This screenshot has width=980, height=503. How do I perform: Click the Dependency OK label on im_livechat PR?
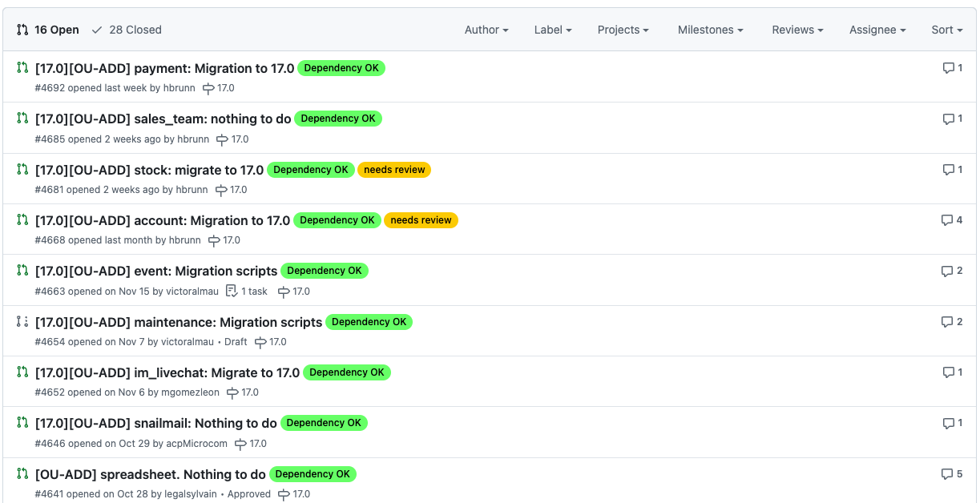(x=346, y=372)
